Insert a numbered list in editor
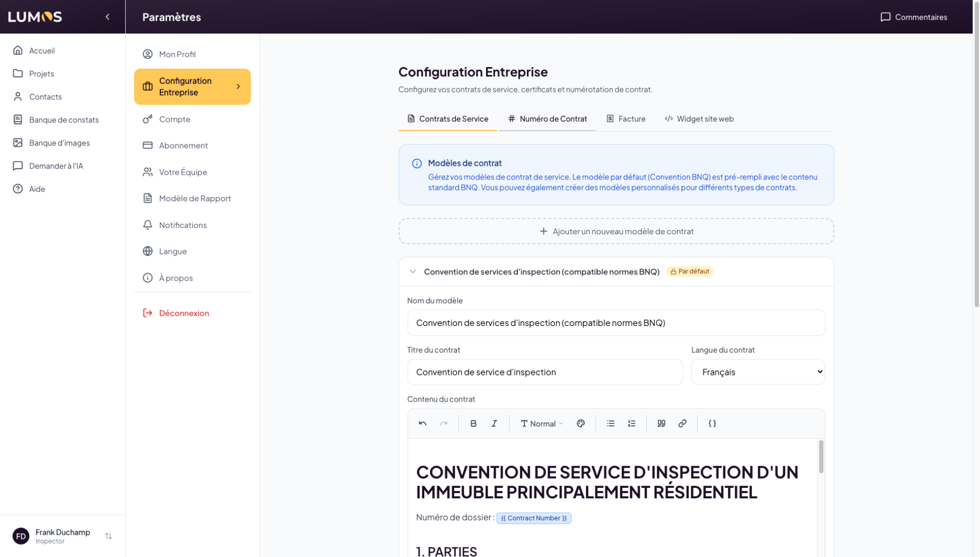This screenshot has height=557, width=980. 632,423
